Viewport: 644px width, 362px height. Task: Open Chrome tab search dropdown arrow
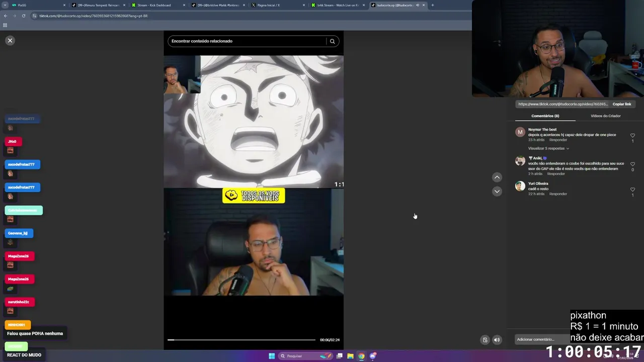4,5
